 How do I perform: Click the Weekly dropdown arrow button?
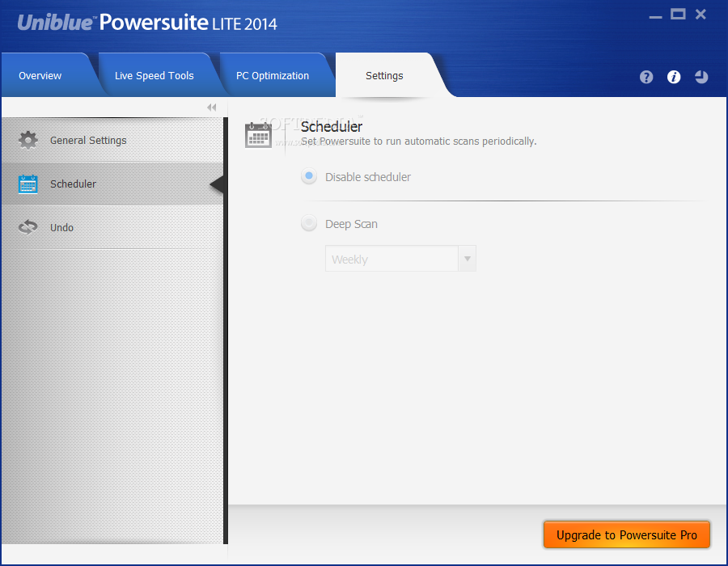pos(467,259)
